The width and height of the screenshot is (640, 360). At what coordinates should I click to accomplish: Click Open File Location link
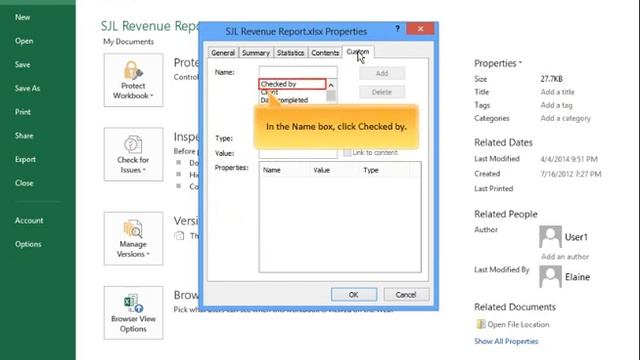click(x=518, y=324)
